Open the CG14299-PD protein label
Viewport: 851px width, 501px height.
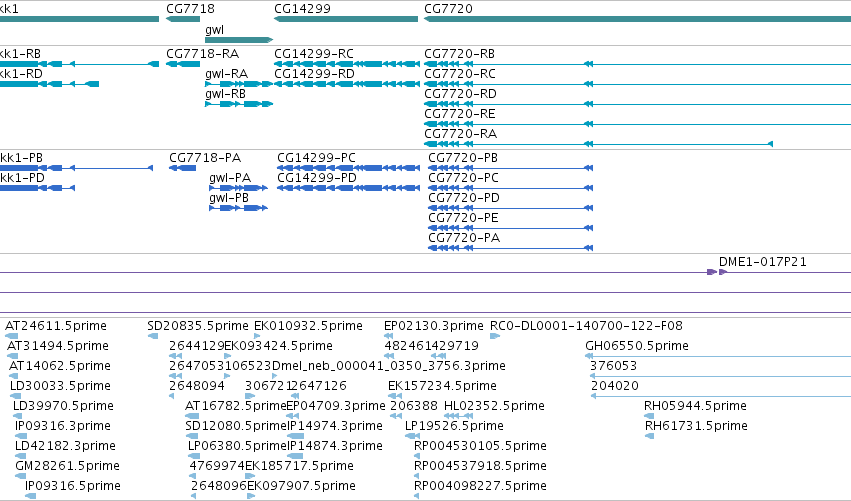(317, 178)
